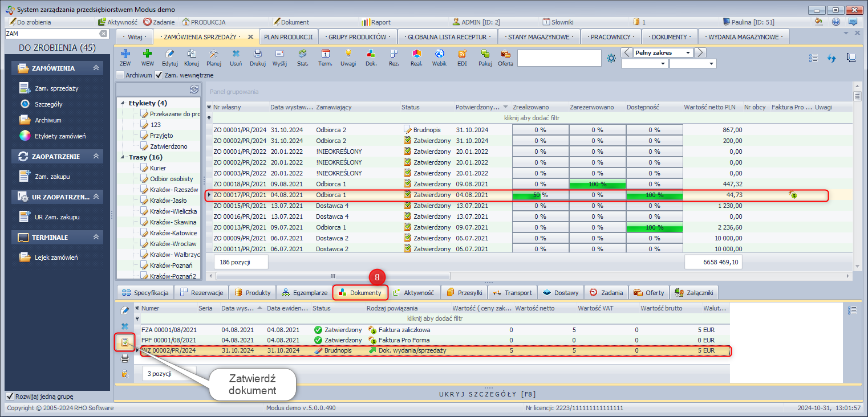
Task: Uncheck the Zam. wewnętrzne checkbox
Action: pyautogui.click(x=159, y=75)
